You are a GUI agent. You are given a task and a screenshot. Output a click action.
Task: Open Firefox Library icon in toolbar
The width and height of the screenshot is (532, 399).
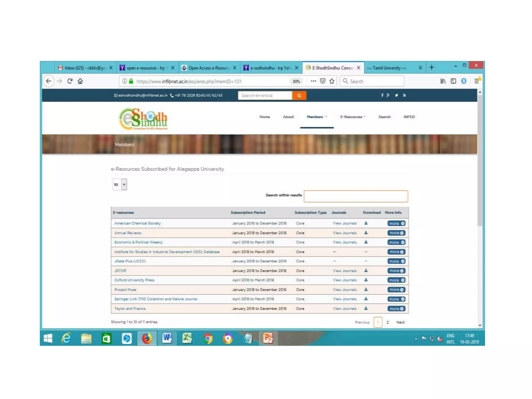click(443, 81)
